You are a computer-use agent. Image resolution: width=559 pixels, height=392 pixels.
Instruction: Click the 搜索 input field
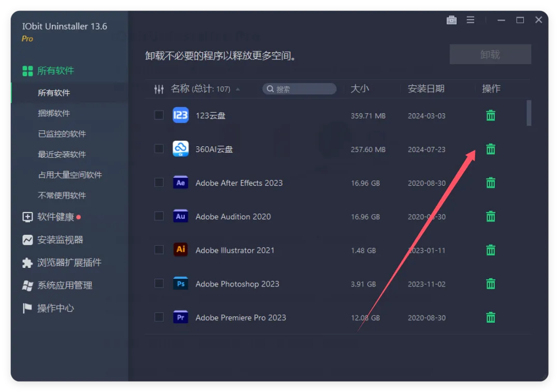[300, 88]
